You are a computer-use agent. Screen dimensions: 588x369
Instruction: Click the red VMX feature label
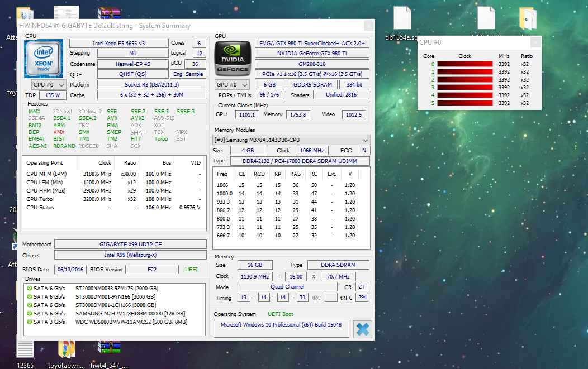tap(59, 132)
